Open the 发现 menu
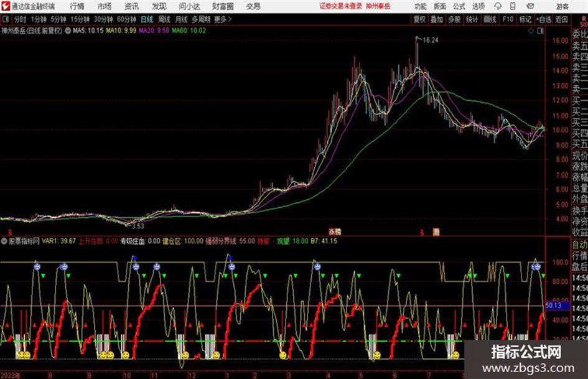The height and width of the screenshot is (379, 588). click(159, 6)
